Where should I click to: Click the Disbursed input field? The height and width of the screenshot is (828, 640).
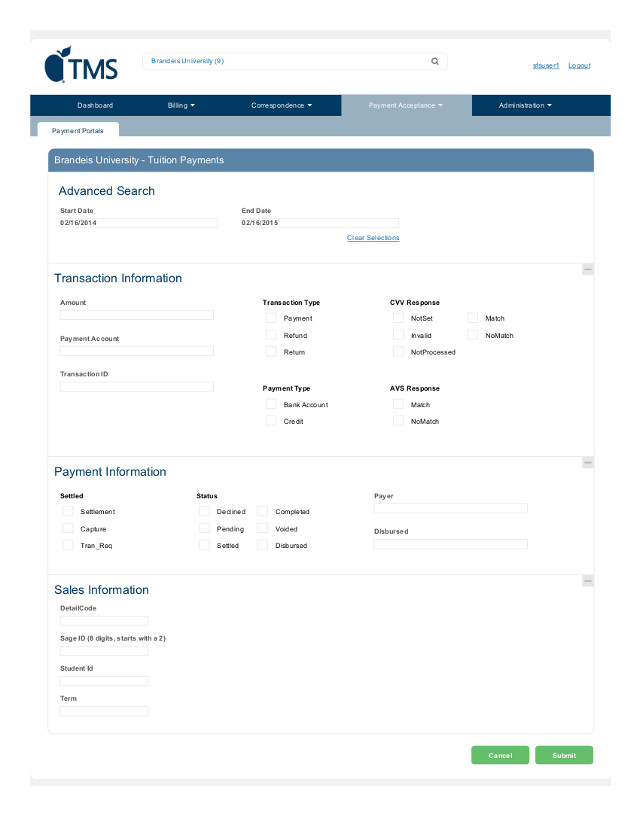[x=450, y=544]
